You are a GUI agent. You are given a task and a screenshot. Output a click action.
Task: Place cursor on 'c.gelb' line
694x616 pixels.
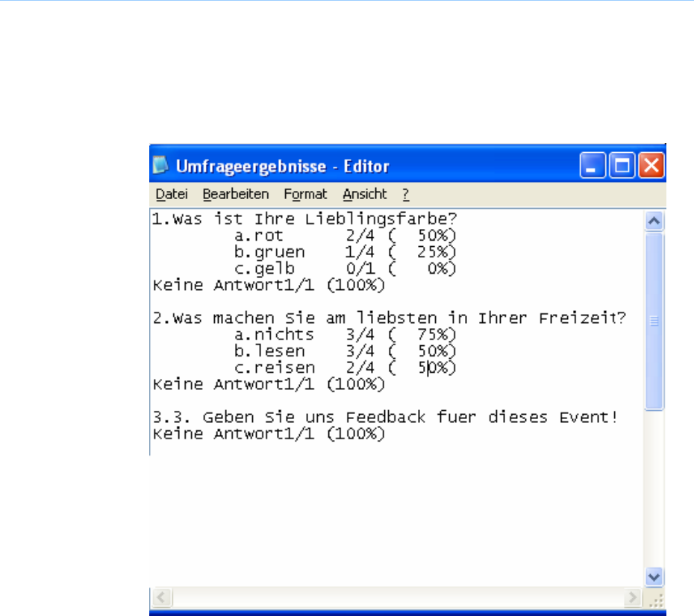coord(346,269)
